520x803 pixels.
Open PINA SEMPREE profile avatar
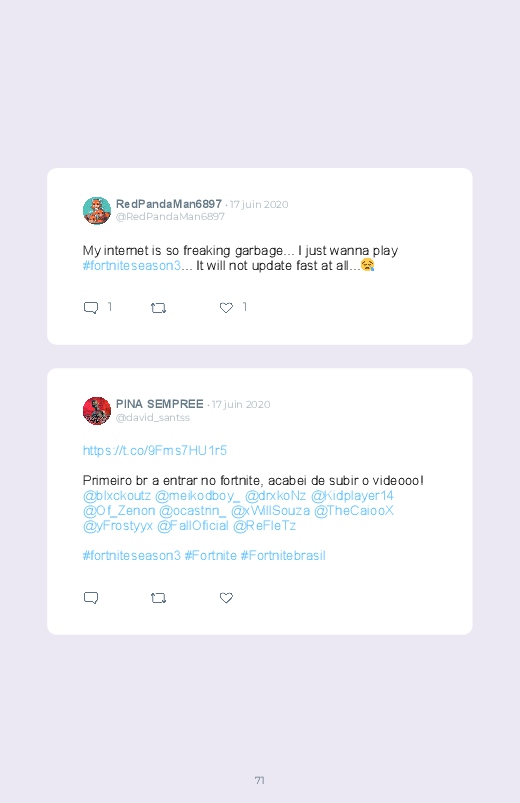(97, 411)
